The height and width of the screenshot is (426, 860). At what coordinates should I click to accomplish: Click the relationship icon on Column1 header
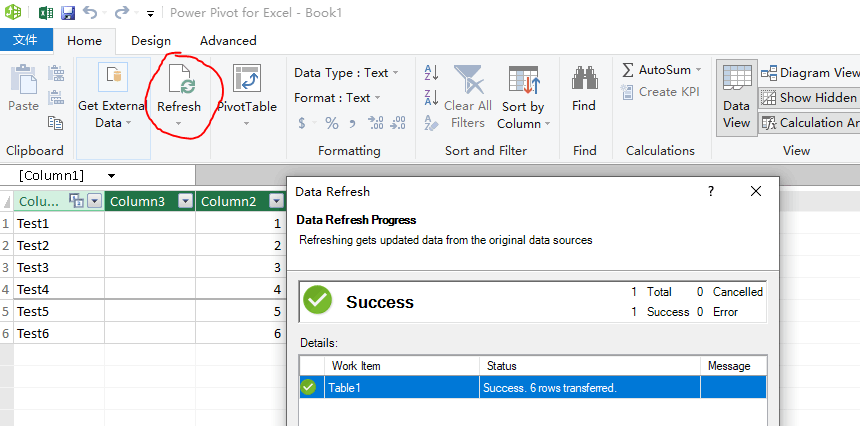pyautogui.click(x=76, y=201)
